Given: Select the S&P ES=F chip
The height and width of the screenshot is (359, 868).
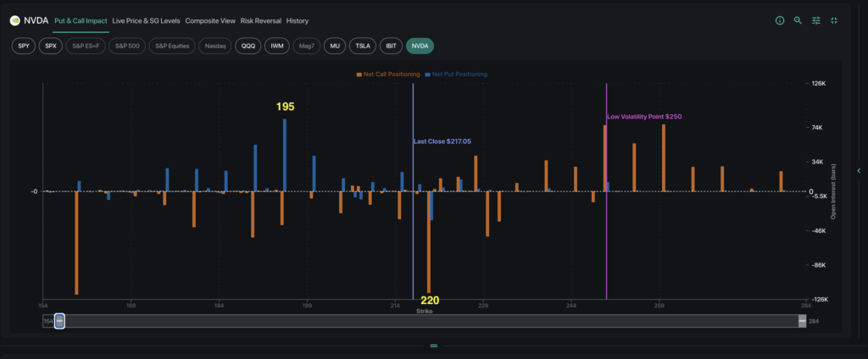Looking at the screenshot, I should [x=86, y=46].
